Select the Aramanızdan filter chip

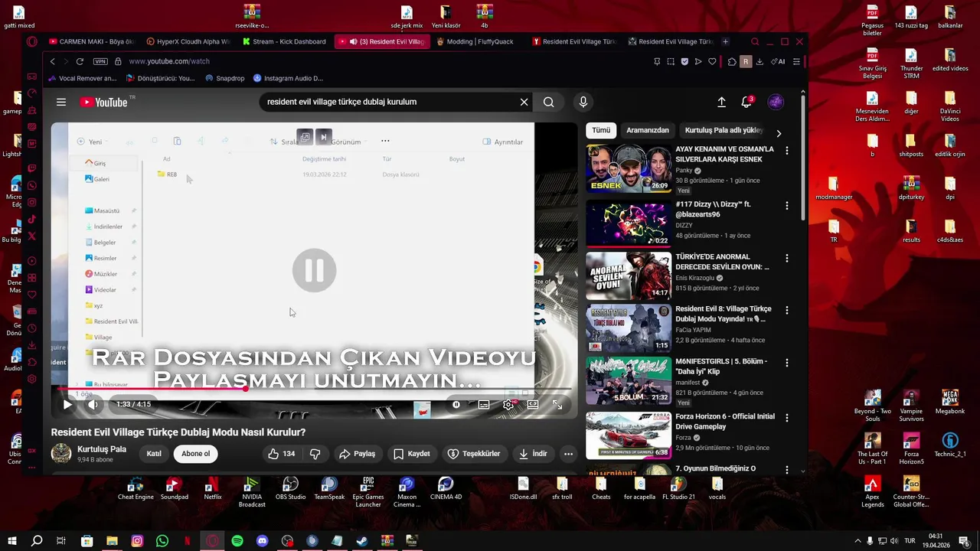pos(648,130)
